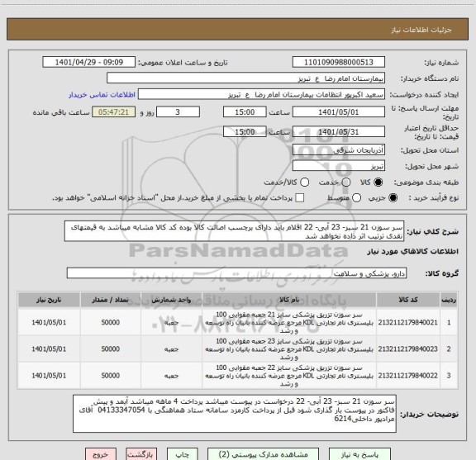Click the city field تبریز
Viewport: 476px width, 460px height.
339,166
